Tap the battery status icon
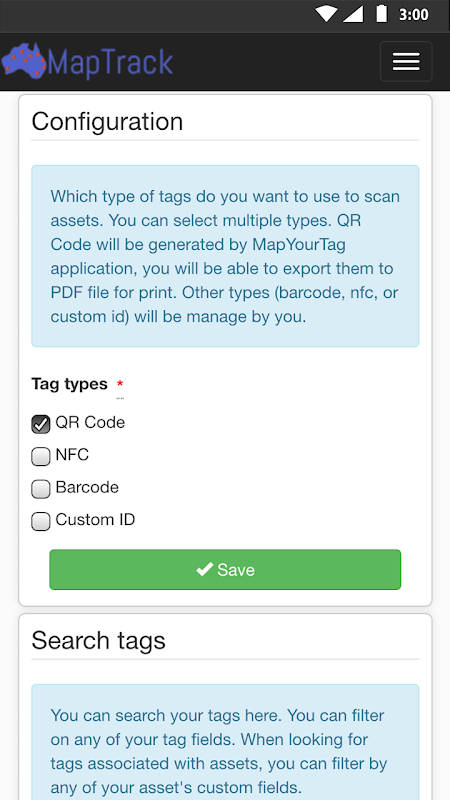450x800 pixels. 381,14
